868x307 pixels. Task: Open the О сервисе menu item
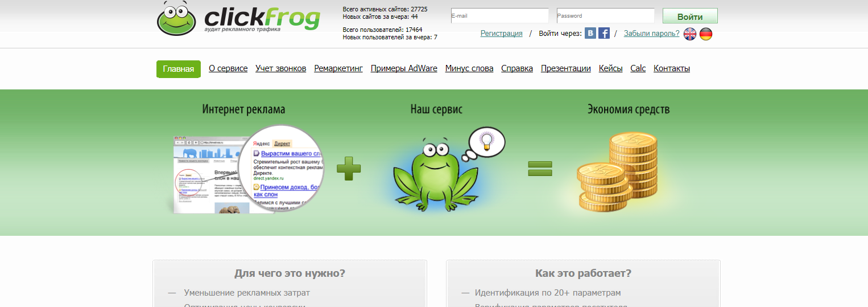(228, 68)
